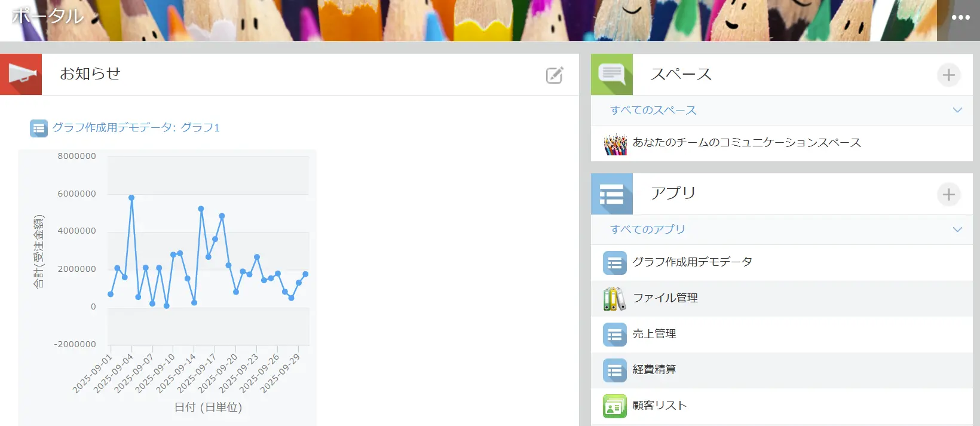The width and height of the screenshot is (980, 426).
Task: Click the red megaphone announcement icon
Action: coord(21,75)
